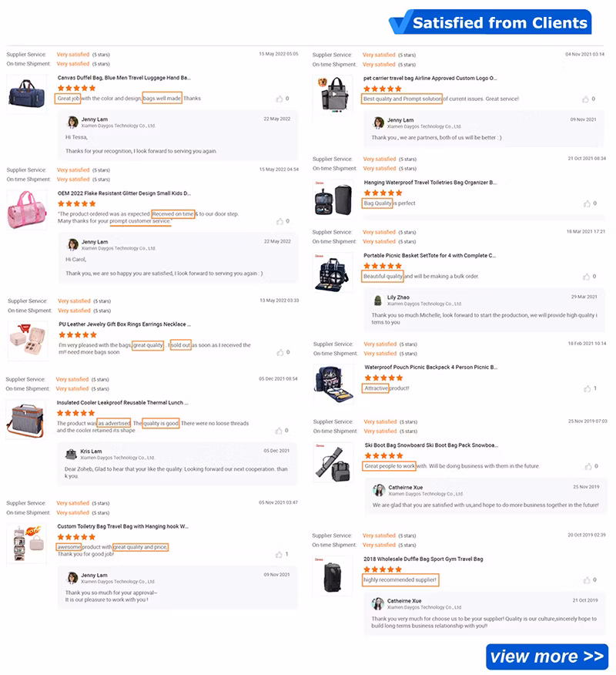Open the Insulated Cooler Leakproof Lunch title
The image size is (616, 675).
(122, 403)
